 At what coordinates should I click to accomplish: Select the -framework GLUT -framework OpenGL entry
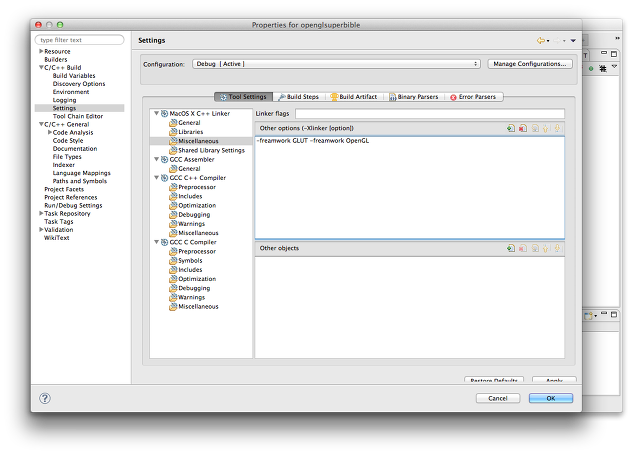[x=313, y=141]
